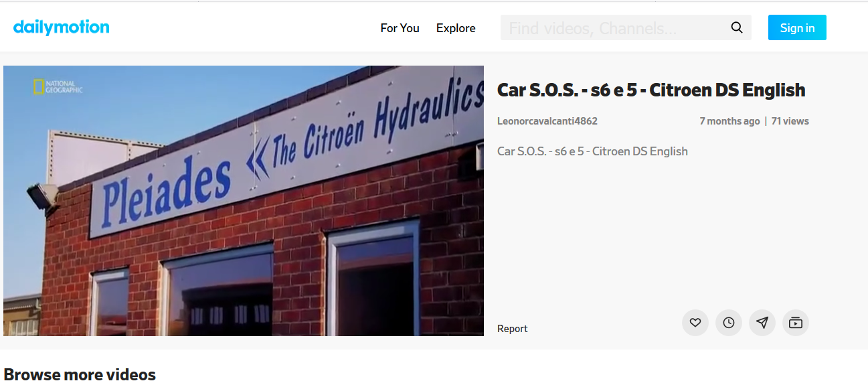Click the video description text below channel

592,151
